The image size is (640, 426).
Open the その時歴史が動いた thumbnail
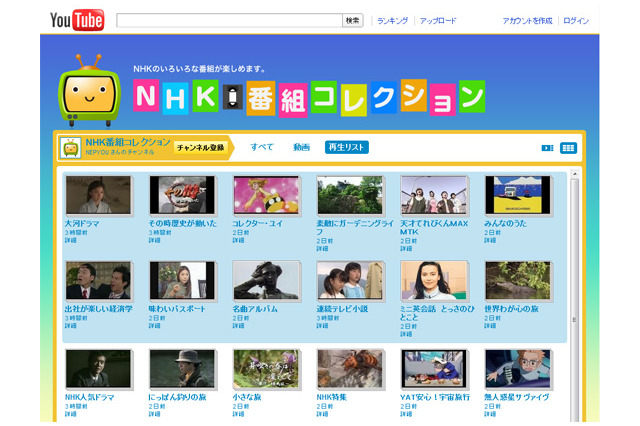(x=182, y=195)
